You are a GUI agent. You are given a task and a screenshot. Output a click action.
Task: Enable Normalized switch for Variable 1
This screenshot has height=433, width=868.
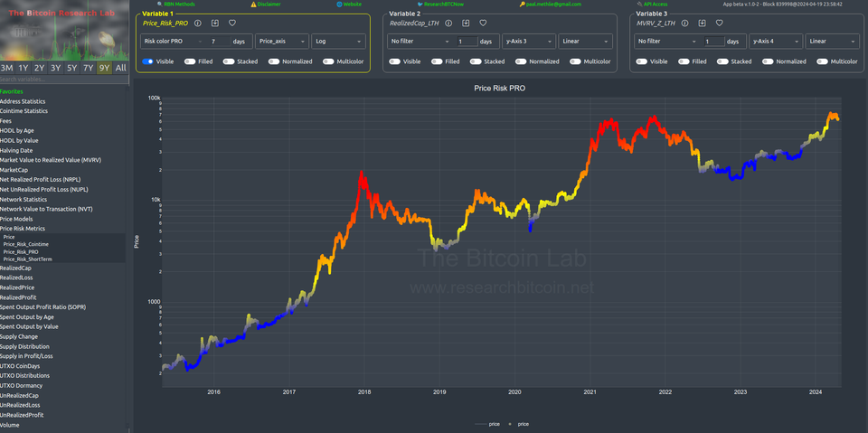[x=274, y=61]
